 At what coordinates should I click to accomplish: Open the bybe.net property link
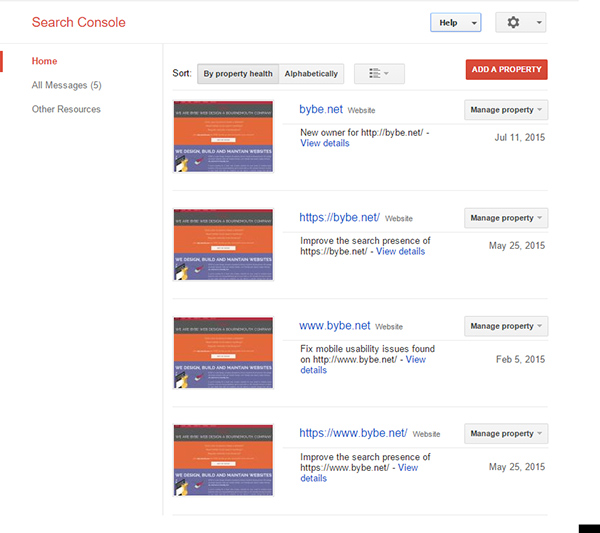point(321,109)
